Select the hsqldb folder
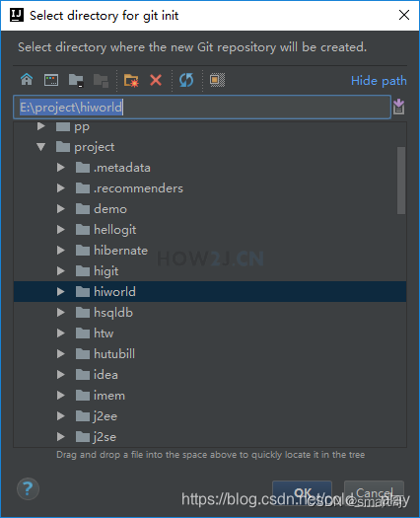Image resolution: width=420 pixels, height=518 pixels. (x=210, y=313)
